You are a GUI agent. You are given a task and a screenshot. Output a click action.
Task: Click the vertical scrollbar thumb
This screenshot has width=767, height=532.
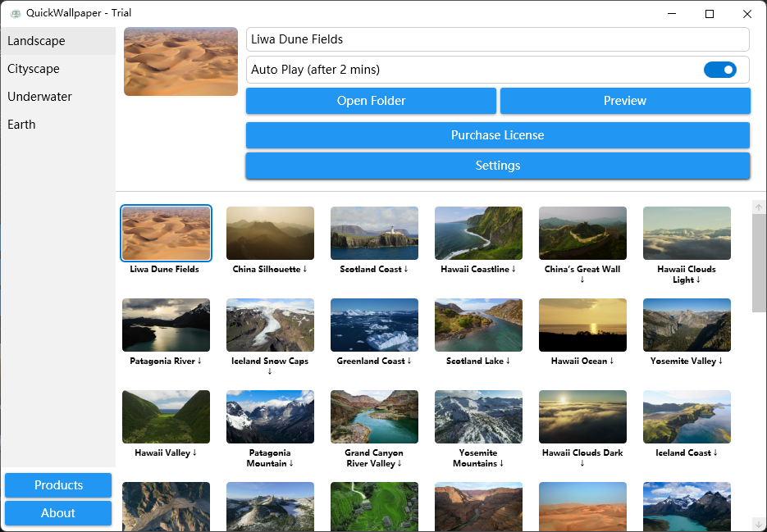coord(758,263)
